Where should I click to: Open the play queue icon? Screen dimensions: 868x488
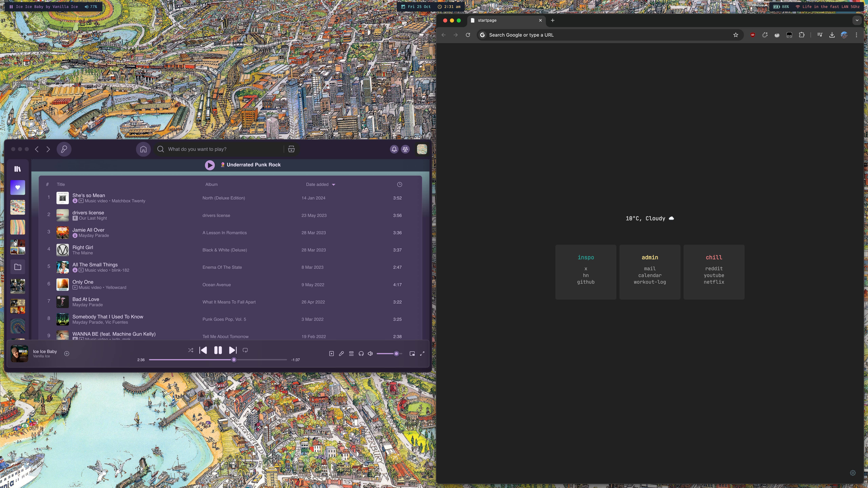(351, 354)
